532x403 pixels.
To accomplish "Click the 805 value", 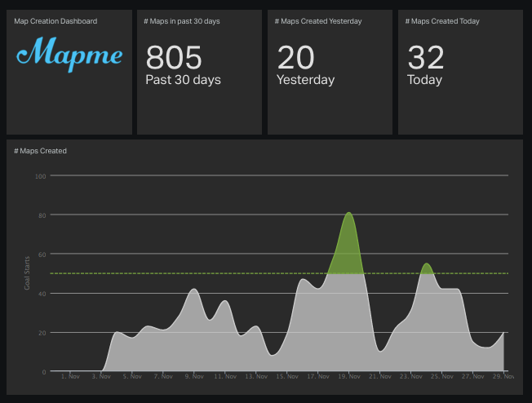I will [x=174, y=57].
